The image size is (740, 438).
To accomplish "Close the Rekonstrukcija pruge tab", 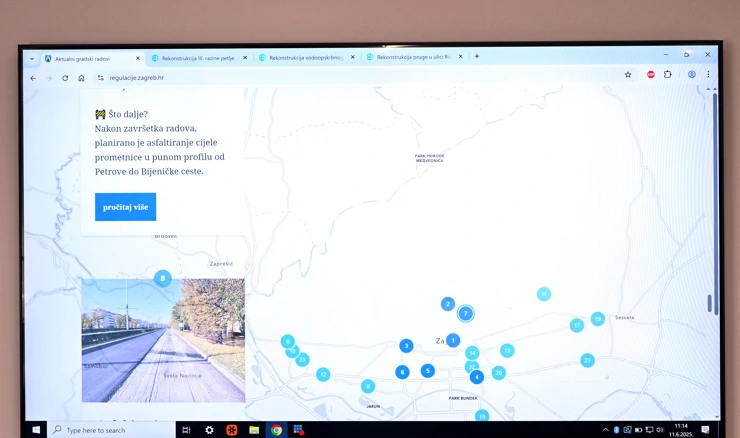I will click(x=461, y=56).
